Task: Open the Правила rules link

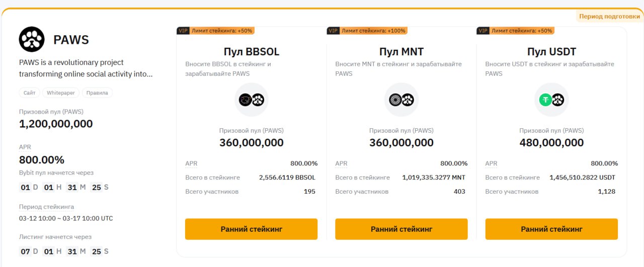Action: click(x=97, y=93)
